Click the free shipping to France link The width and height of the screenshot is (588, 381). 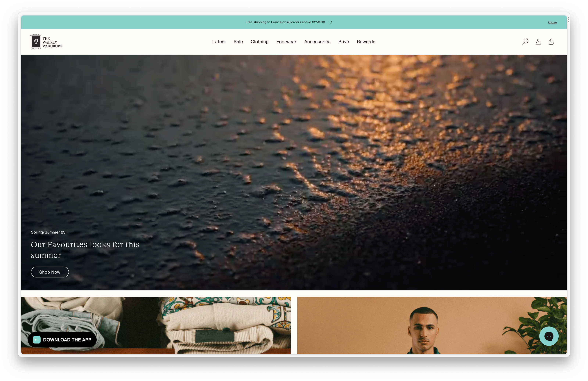click(285, 22)
